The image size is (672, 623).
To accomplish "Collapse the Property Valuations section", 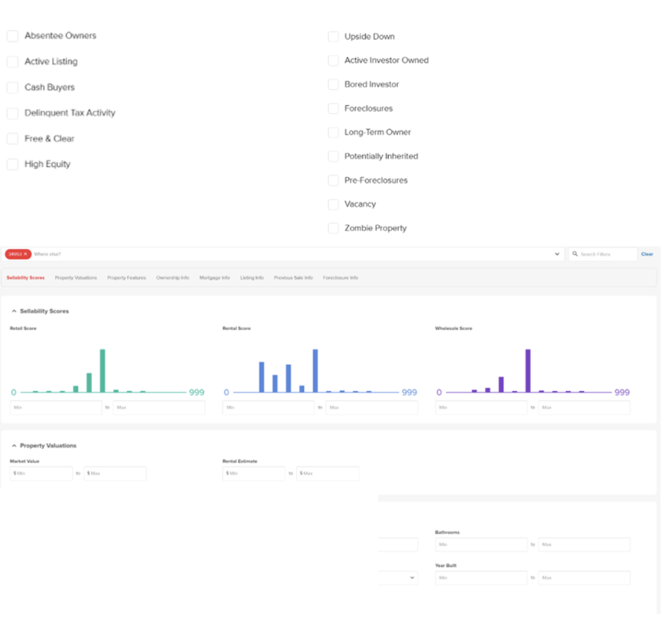I will 13,445.
